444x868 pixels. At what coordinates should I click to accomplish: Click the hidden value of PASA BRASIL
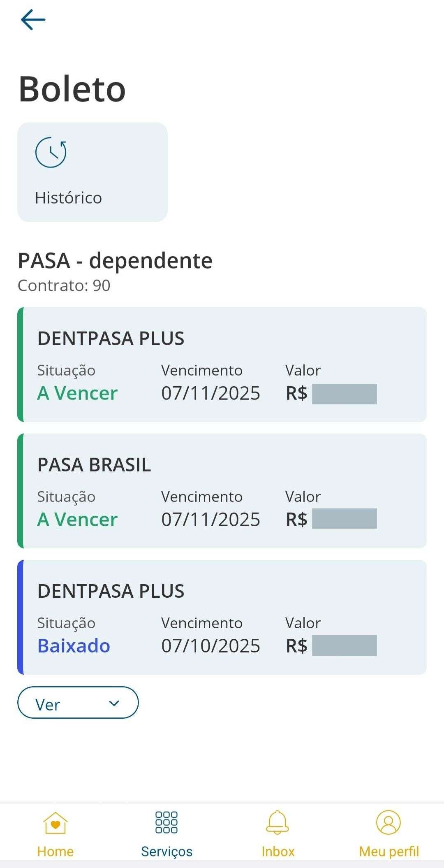pyautogui.click(x=345, y=519)
